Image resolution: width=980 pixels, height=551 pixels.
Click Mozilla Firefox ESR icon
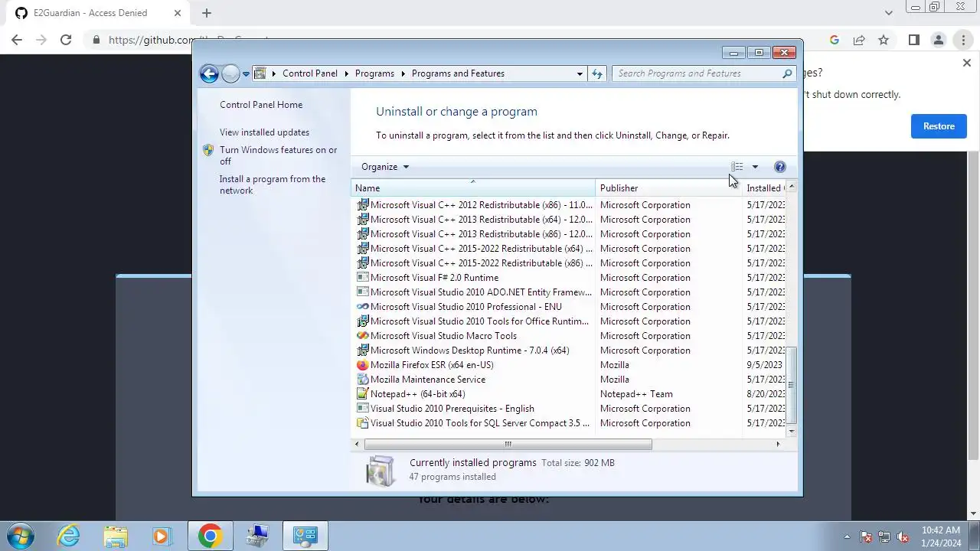click(363, 365)
